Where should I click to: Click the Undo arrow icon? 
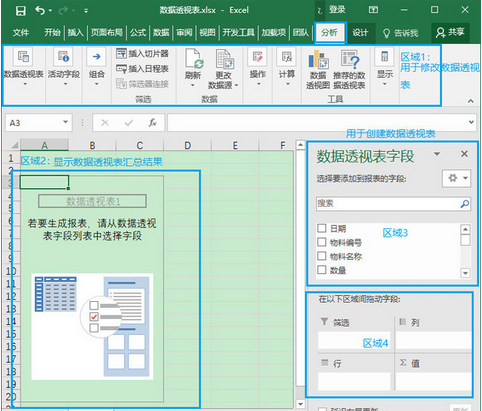point(40,11)
